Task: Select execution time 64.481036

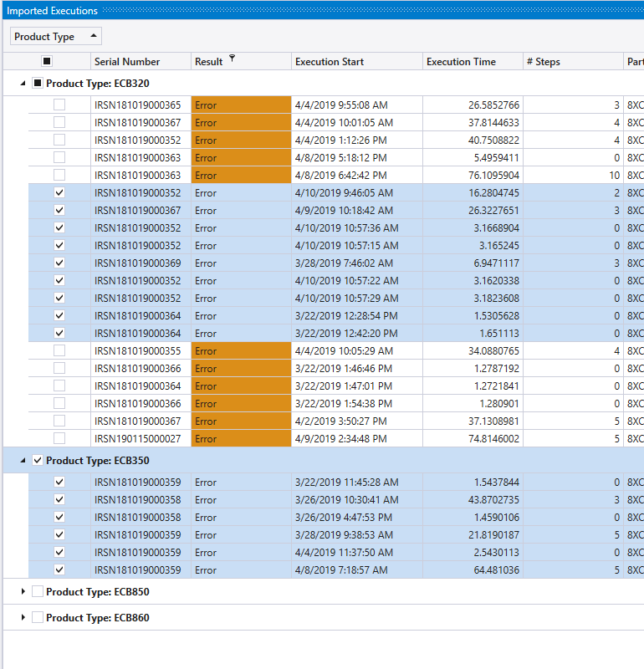Action: click(496, 570)
